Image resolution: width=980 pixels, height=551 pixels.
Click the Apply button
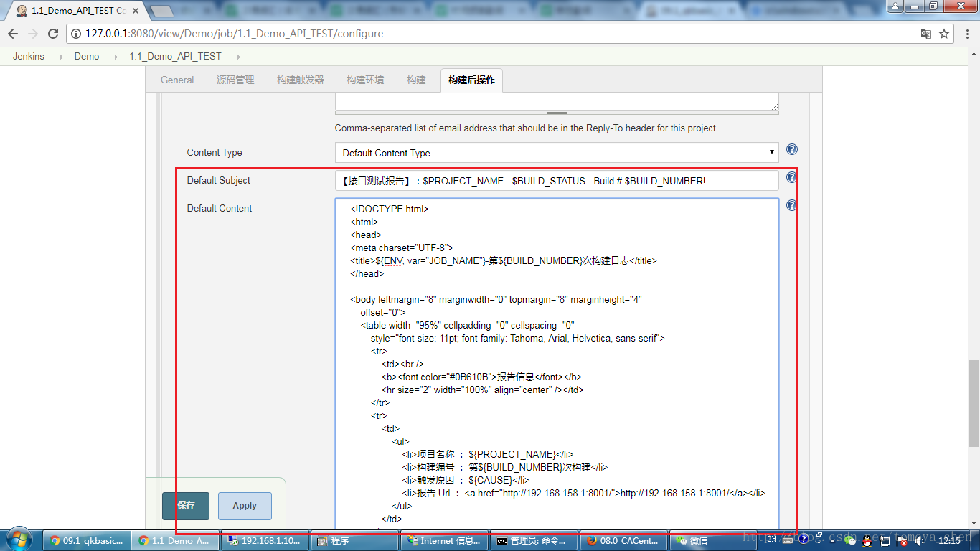pyautogui.click(x=245, y=506)
